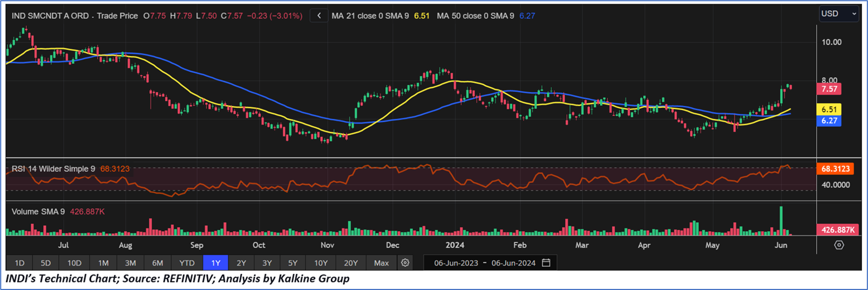The height and width of the screenshot is (290, 868).
Task: Click the calendar icon beside the date range
Action: [546, 263]
